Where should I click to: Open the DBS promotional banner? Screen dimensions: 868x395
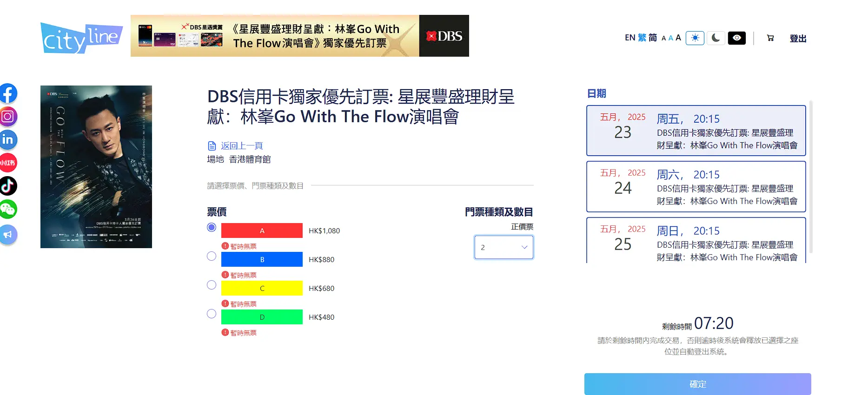pyautogui.click(x=299, y=36)
